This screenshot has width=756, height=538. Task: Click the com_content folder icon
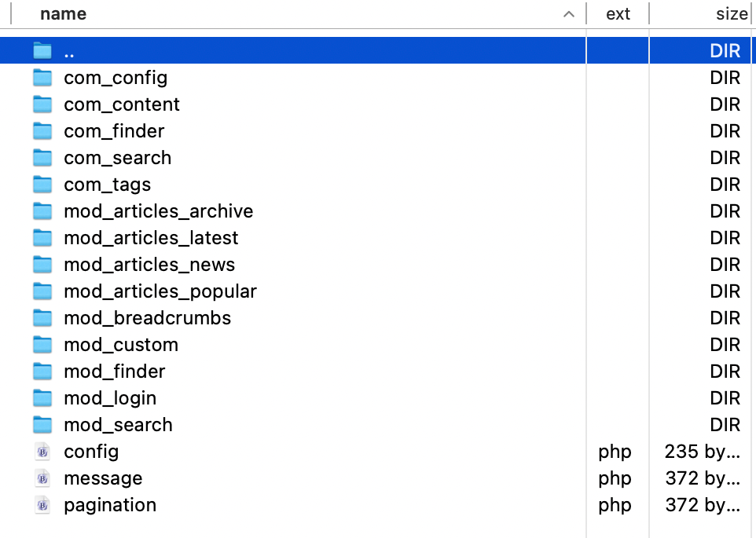click(x=42, y=104)
